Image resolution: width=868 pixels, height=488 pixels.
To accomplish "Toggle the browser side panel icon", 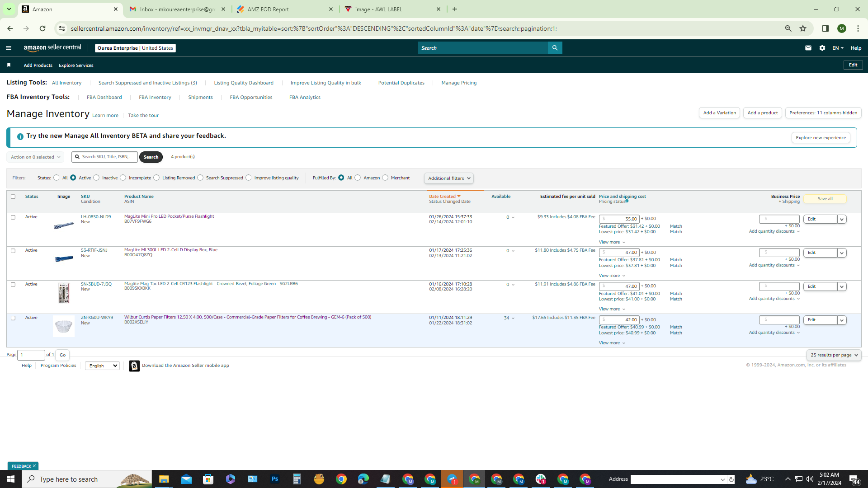I will point(826,28).
